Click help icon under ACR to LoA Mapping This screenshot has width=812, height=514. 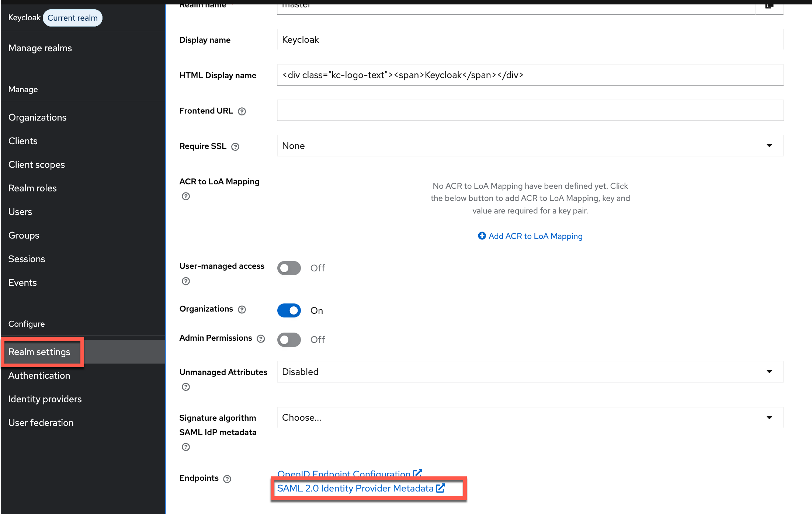click(186, 197)
